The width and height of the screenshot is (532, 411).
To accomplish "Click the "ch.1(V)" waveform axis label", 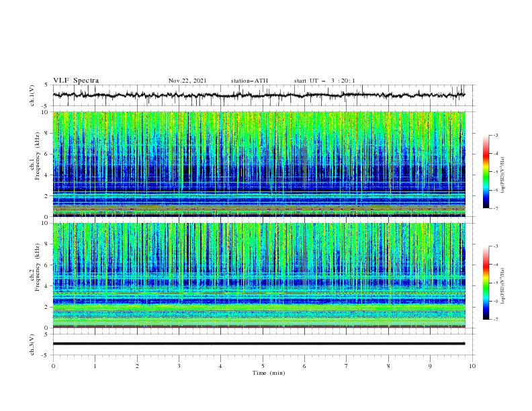I will 32,95.
